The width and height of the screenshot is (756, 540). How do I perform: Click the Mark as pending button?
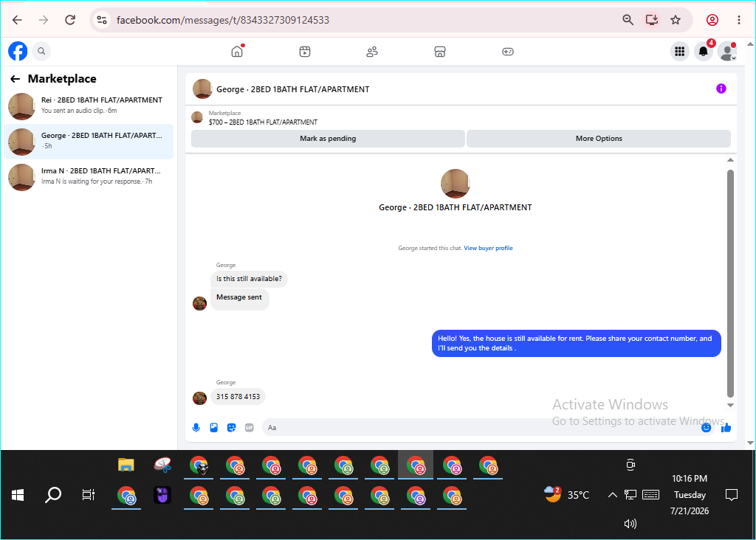pyautogui.click(x=328, y=139)
